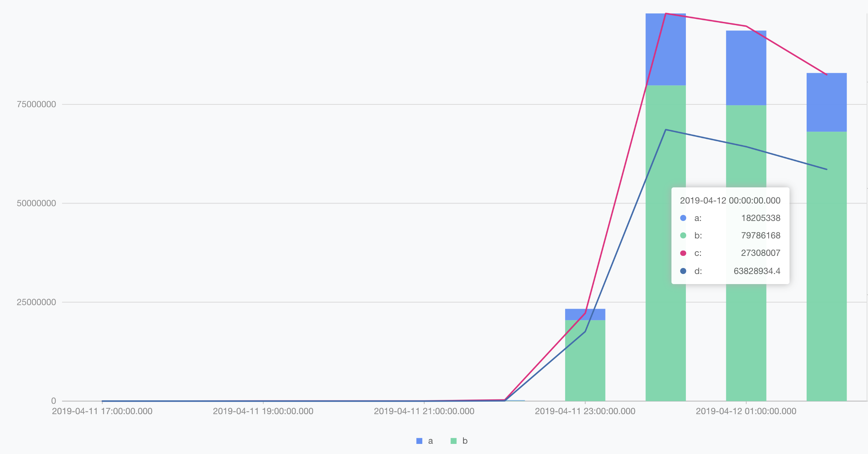The width and height of the screenshot is (868, 454).
Task: Toggle series b in the legend
Action: click(x=465, y=441)
